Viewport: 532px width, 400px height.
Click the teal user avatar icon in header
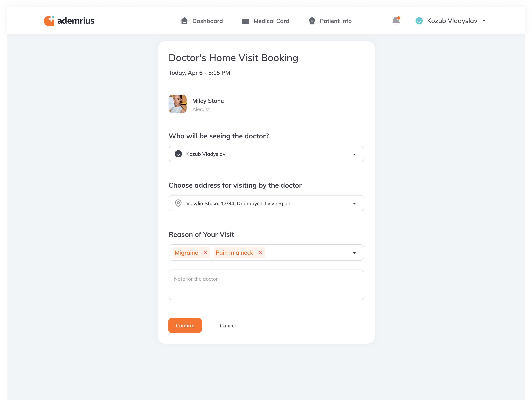point(419,21)
